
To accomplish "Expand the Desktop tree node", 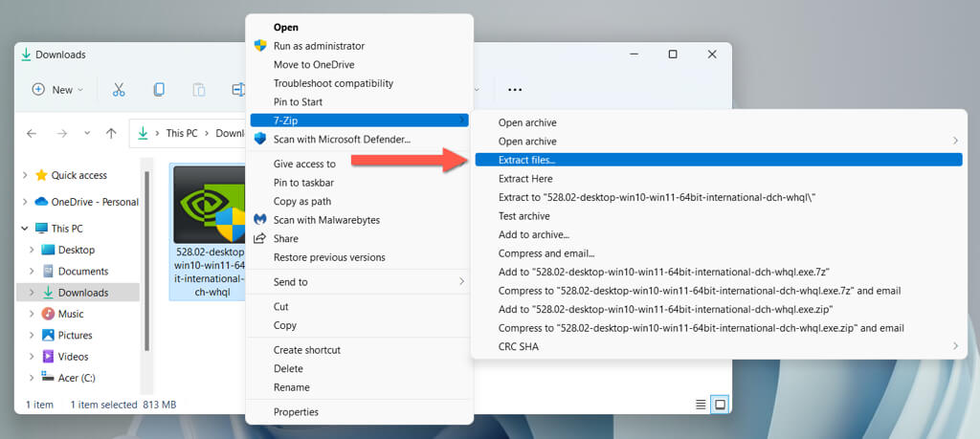I will click(32, 250).
